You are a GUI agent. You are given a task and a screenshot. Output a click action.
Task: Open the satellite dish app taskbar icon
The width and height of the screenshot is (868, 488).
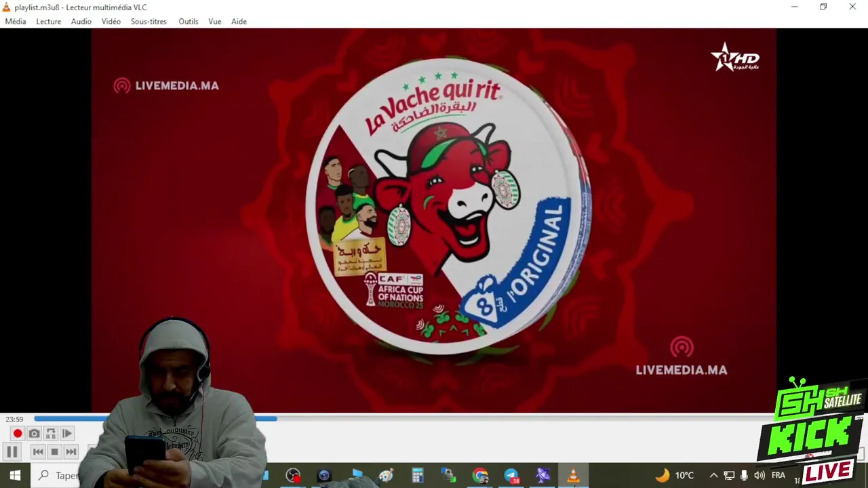click(x=542, y=476)
